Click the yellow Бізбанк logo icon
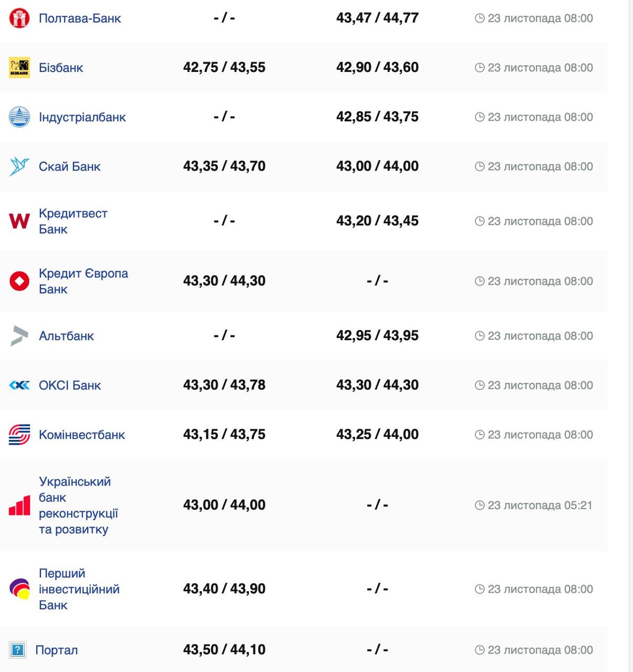 (x=19, y=68)
